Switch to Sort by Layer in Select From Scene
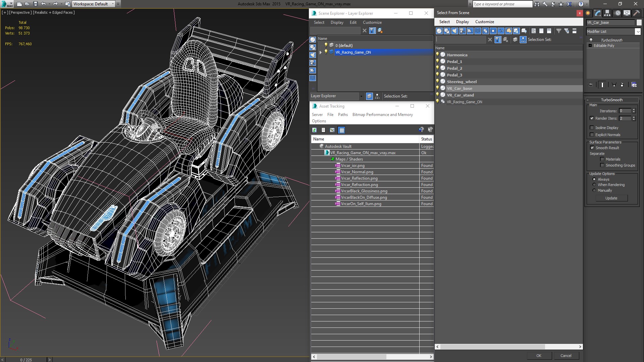The width and height of the screenshot is (644, 362). tap(515, 40)
